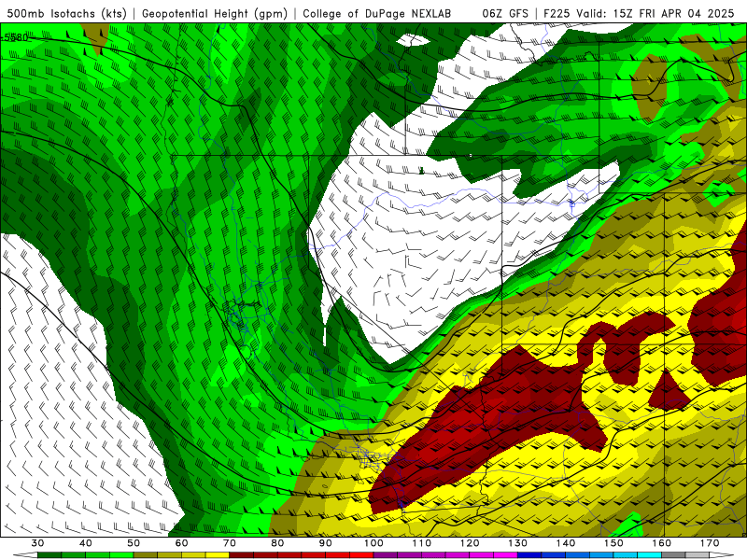Click the "60" color scale label

[x=181, y=543]
